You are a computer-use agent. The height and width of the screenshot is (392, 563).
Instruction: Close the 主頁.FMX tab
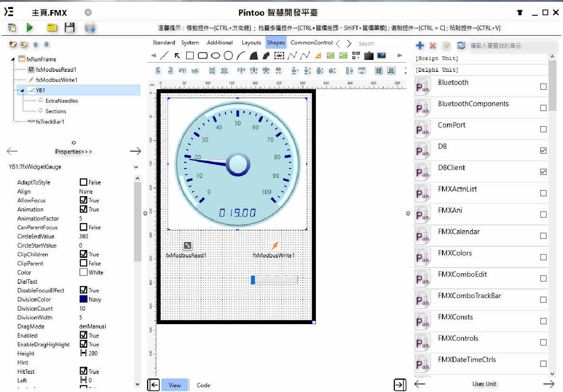click(88, 13)
